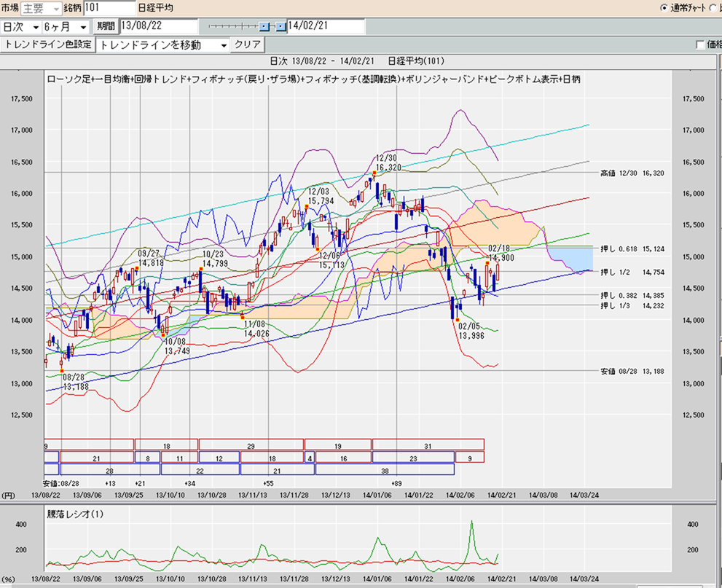Screen dimensions: 722x588
Task: Click the +34 day count marker
Action: tap(189, 484)
